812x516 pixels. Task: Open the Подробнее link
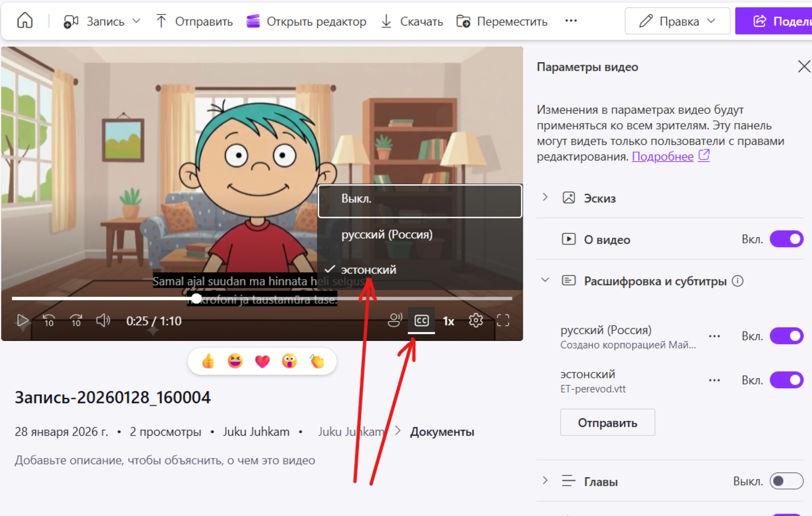[662, 157]
